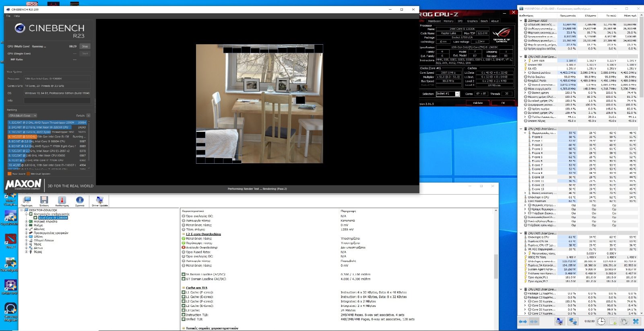
Task: Click the floppy disk report icon in HWiNFO
Action: pos(44,200)
